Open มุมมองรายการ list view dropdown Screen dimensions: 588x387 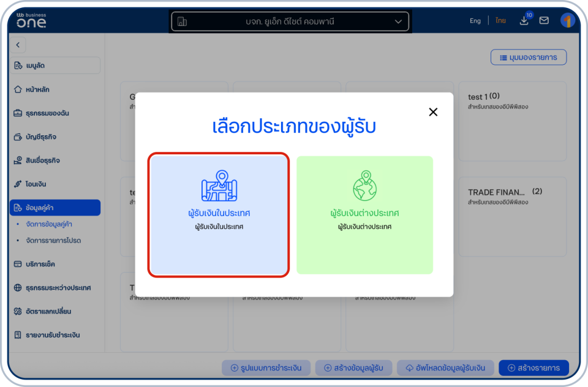pyautogui.click(x=528, y=57)
